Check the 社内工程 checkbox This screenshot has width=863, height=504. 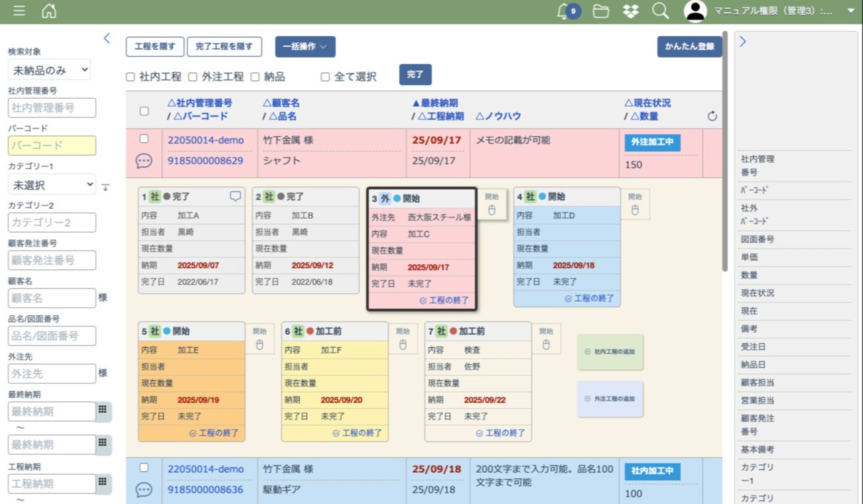coord(131,77)
